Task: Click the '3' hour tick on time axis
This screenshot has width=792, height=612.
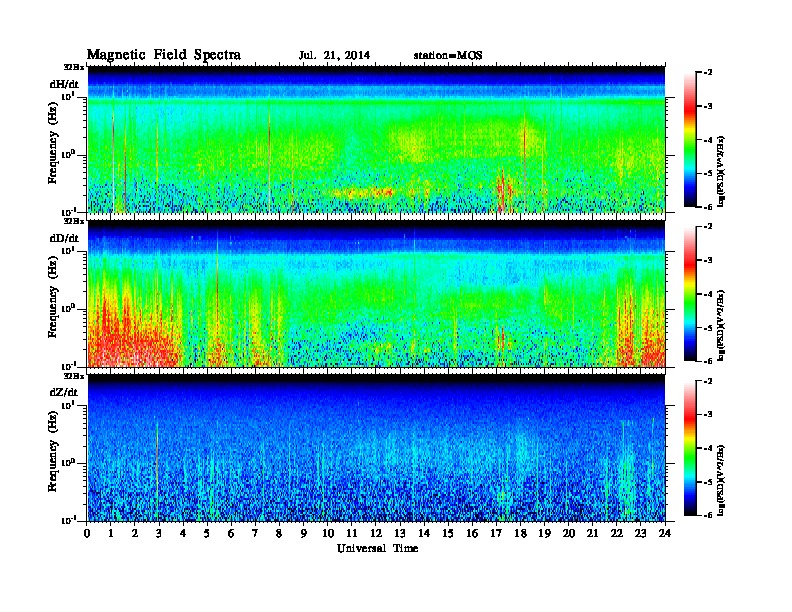Action: [x=159, y=534]
